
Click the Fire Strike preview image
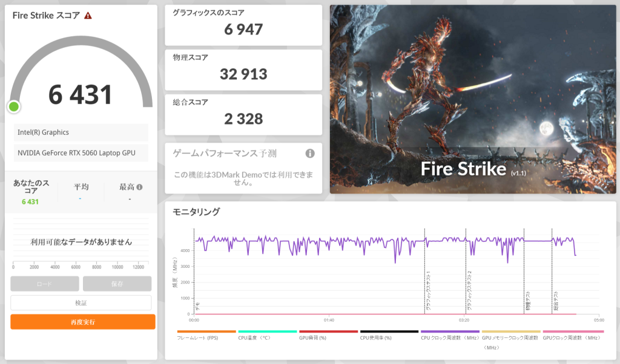[472, 100]
